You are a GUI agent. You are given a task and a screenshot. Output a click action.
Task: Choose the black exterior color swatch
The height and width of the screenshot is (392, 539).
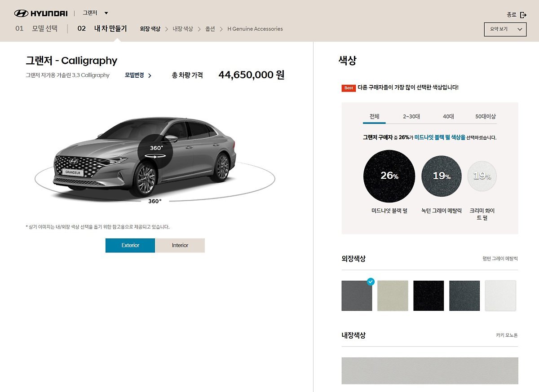pyautogui.click(x=429, y=295)
